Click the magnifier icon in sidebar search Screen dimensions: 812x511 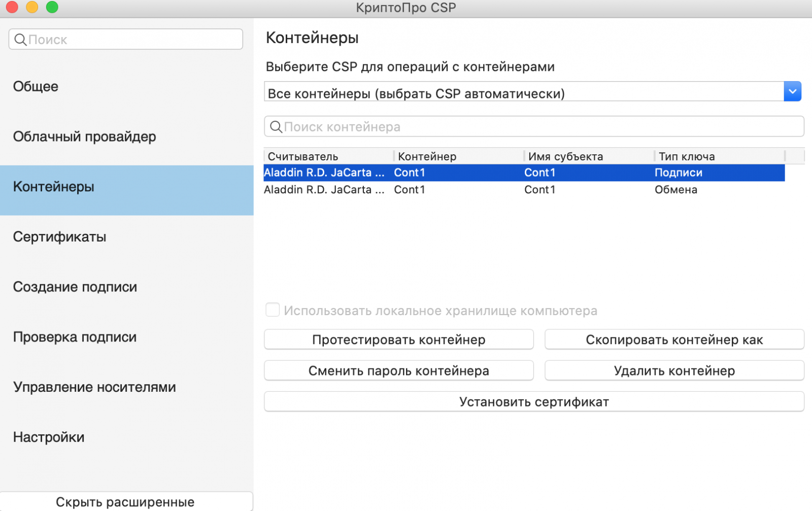20,40
